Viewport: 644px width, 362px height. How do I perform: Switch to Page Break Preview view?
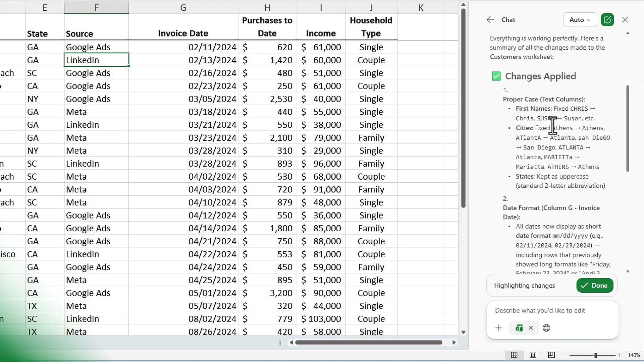point(551,355)
